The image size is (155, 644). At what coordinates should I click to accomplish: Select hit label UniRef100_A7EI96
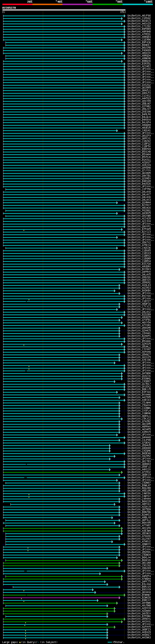(x=139, y=360)
